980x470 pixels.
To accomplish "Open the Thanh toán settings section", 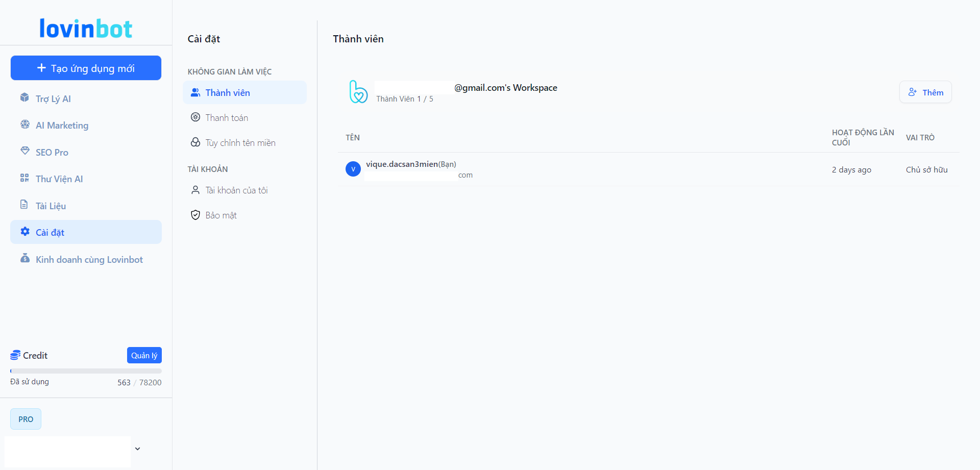I will [x=227, y=118].
